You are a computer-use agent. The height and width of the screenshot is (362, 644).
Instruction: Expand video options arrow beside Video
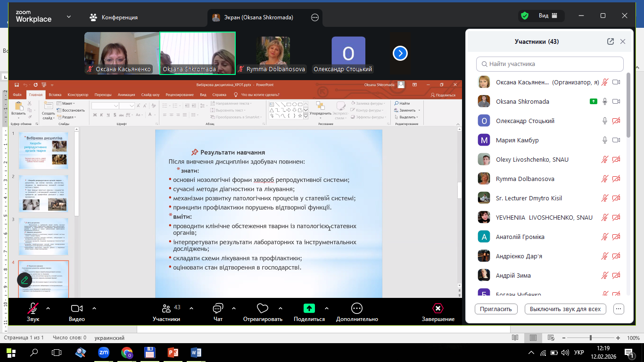click(94, 308)
